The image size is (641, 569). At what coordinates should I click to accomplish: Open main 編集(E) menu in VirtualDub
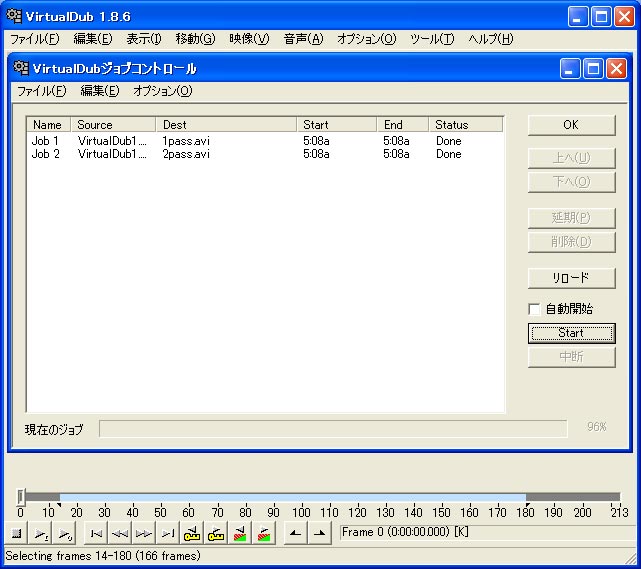tap(93, 39)
